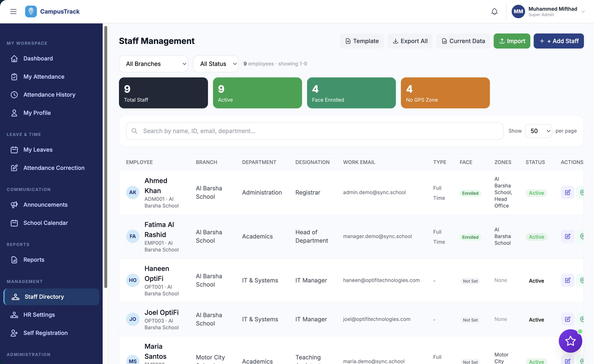Click the + Add Staff button
Image resolution: width=594 pixels, height=364 pixels.
(x=559, y=41)
